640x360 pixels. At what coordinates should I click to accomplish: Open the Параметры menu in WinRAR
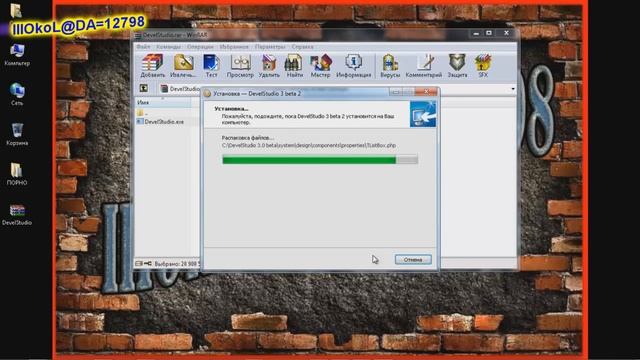coord(270,47)
